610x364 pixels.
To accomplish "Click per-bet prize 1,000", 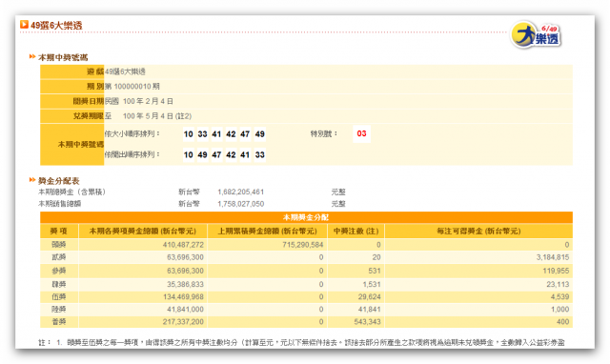I will [x=559, y=310].
